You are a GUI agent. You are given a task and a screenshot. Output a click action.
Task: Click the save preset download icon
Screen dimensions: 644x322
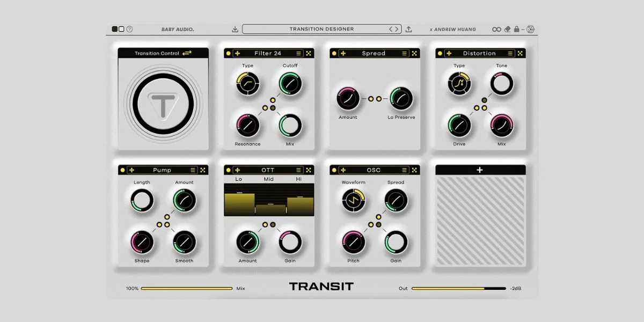tap(235, 29)
